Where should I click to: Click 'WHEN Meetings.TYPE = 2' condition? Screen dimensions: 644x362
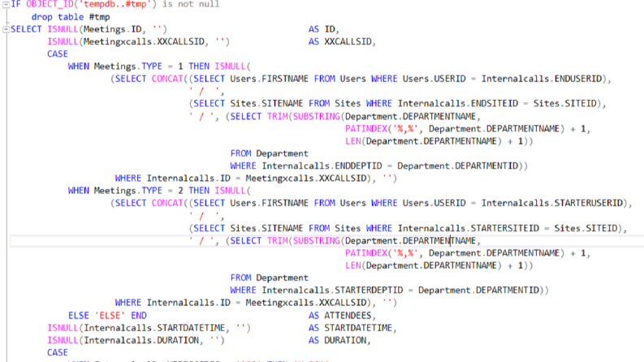pyautogui.click(x=126, y=191)
